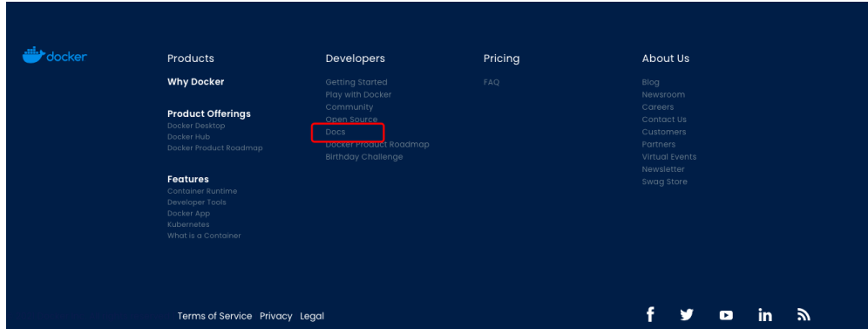Select the Why Docker heading link
Image resolution: width=868 pixels, height=329 pixels.
click(196, 82)
